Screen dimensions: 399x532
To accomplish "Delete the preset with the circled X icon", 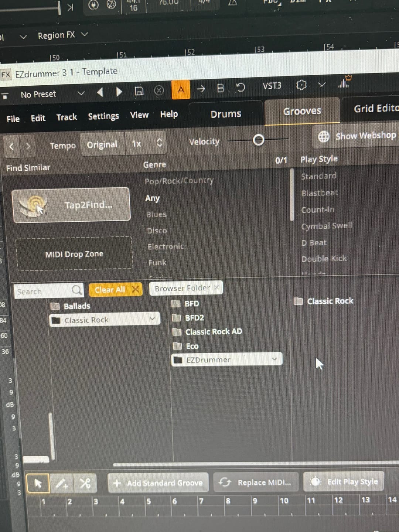I will pos(159,91).
